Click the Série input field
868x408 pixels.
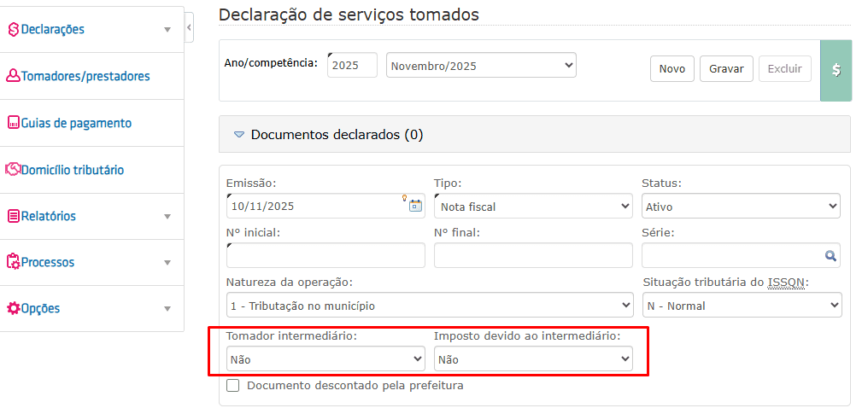(x=741, y=255)
